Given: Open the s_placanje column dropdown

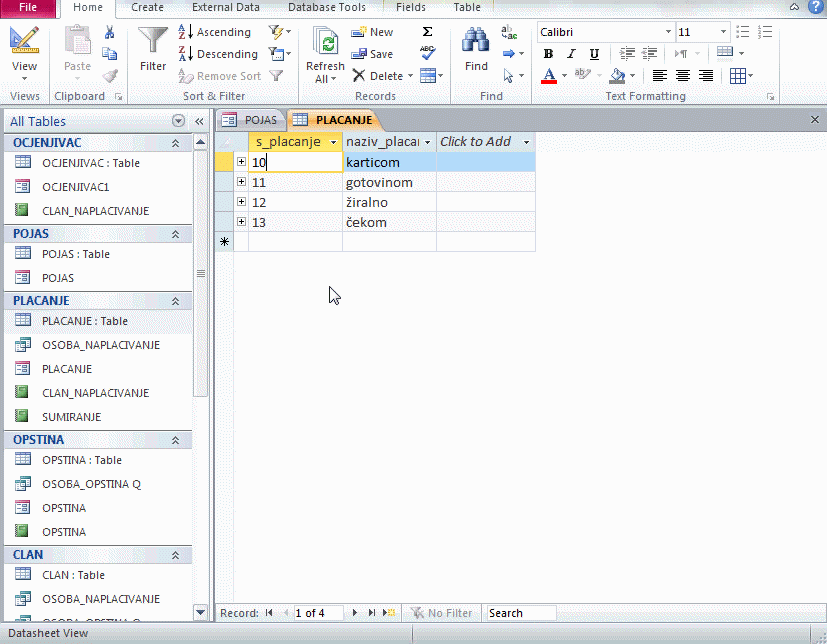Looking at the screenshot, I should 333,142.
